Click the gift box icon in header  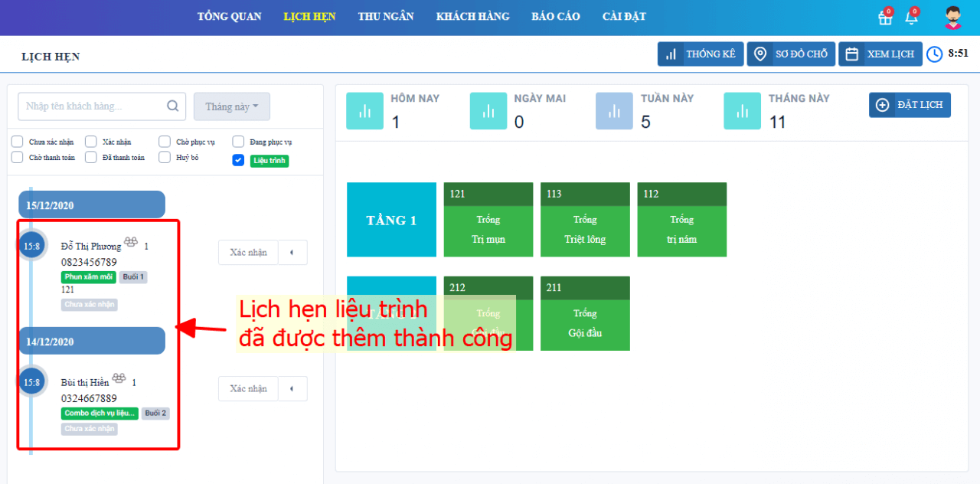[x=885, y=18]
